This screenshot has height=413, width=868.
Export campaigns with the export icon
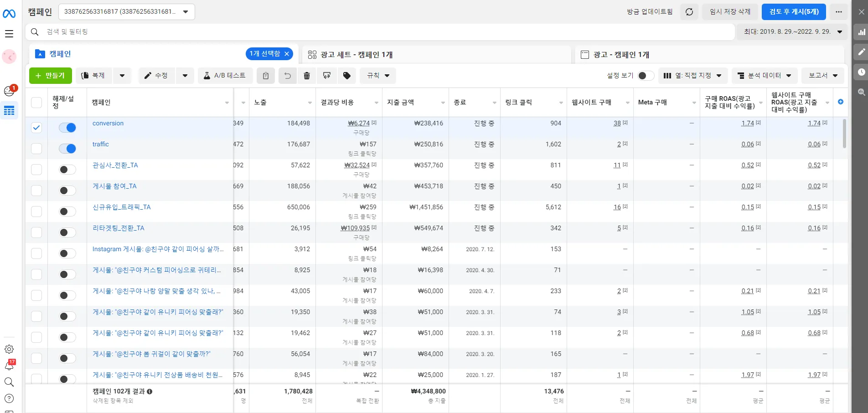tap(327, 76)
